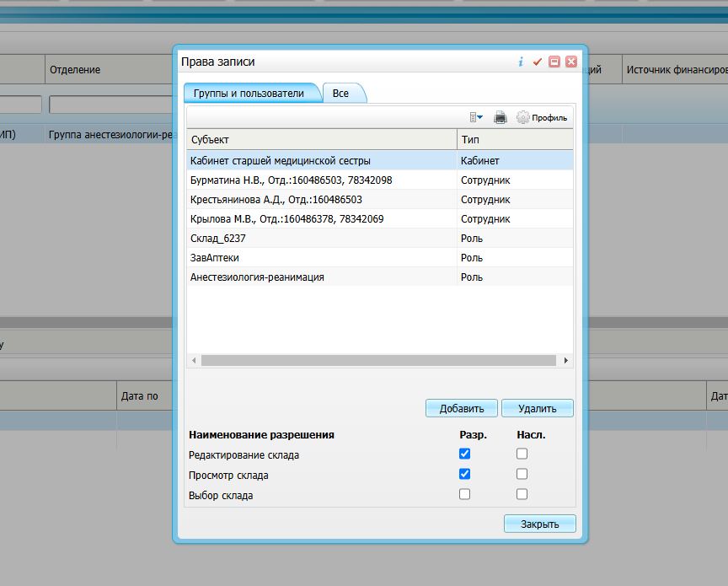728x586 pixels.
Task: Print the permissions list via printer icon
Action: [x=500, y=118]
